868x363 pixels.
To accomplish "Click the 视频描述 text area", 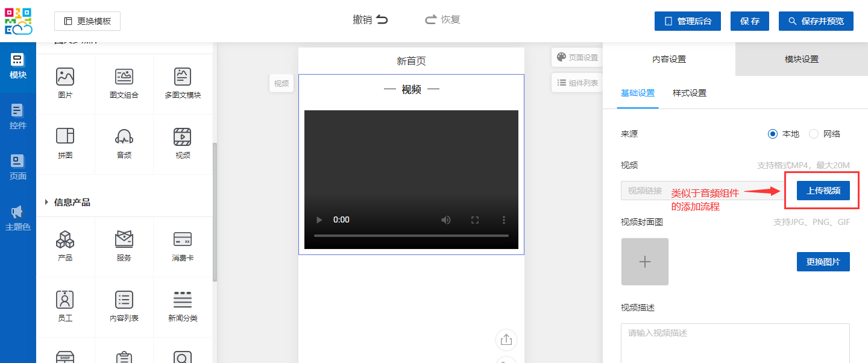I will (735, 342).
